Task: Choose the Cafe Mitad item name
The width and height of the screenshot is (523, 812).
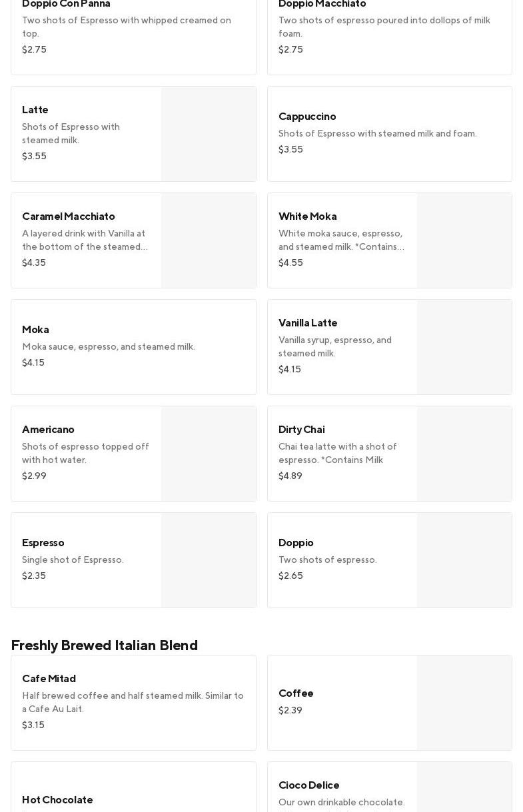Action: click(x=49, y=678)
